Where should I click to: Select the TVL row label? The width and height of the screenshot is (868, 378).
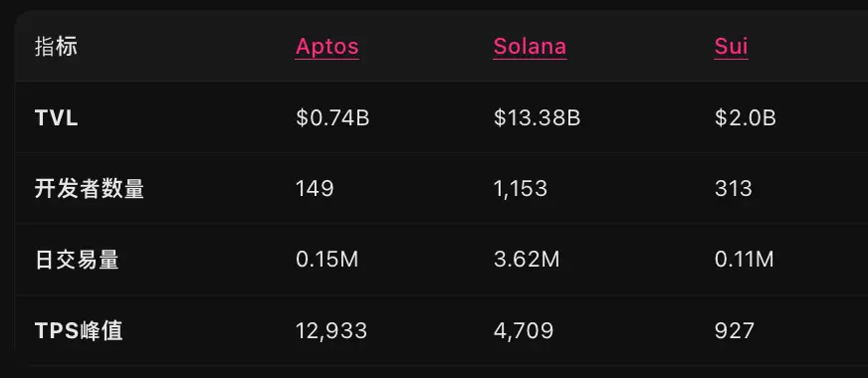point(57,118)
